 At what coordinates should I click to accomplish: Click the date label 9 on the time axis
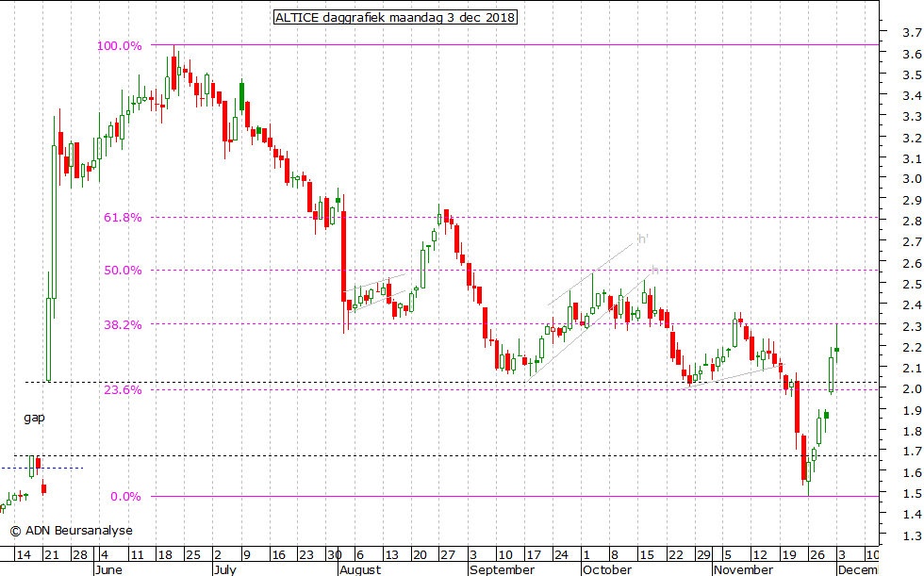246,555
